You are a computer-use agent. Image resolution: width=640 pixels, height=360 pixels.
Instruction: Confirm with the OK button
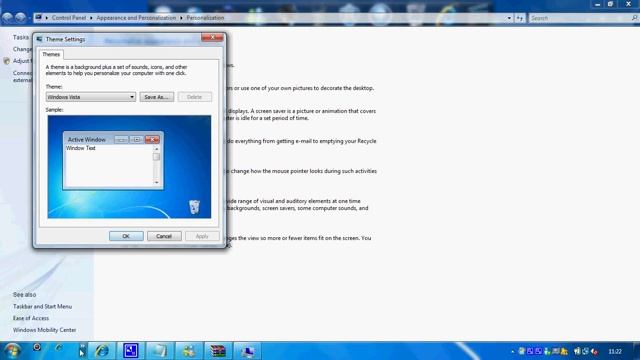click(126, 236)
